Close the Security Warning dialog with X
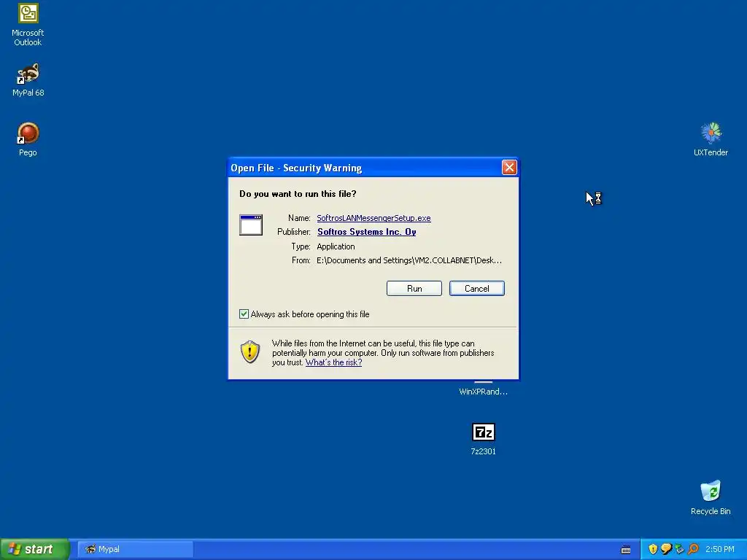 coord(509,168)
